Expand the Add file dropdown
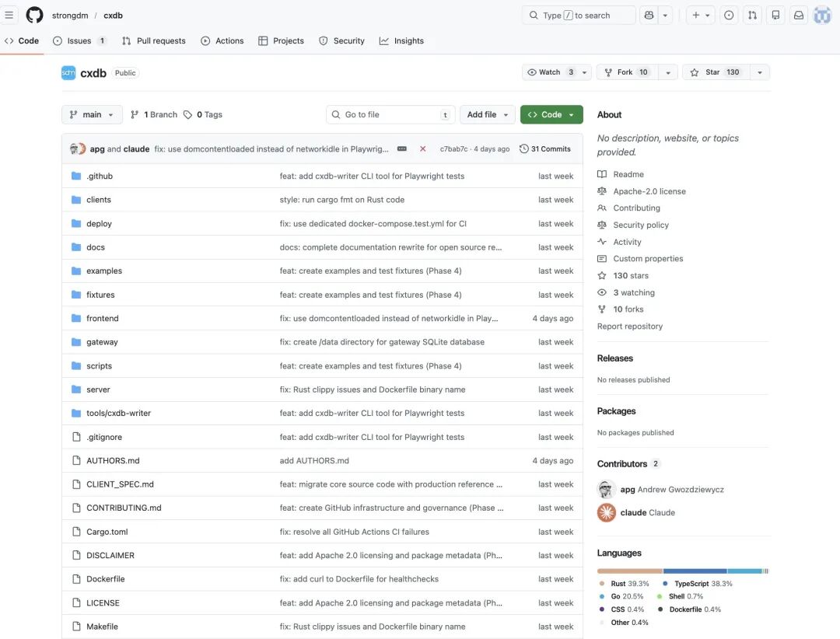Screen dimensions: 840x639 point(487,114)
